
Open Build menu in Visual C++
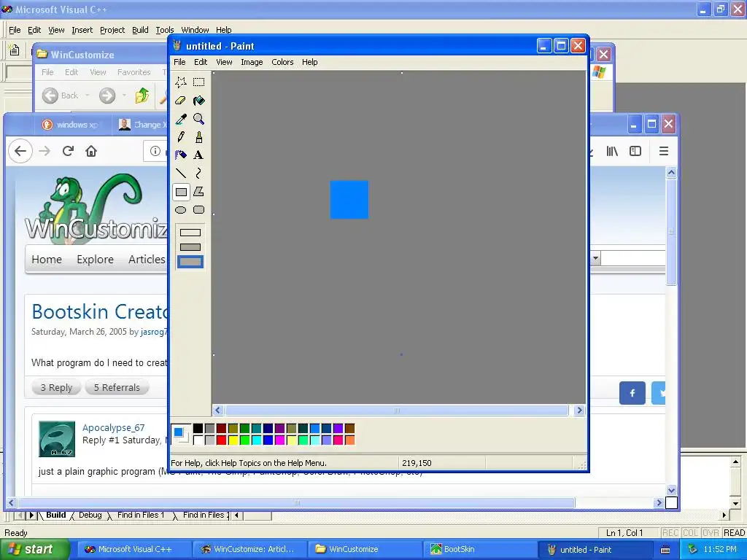click(140, 30)
